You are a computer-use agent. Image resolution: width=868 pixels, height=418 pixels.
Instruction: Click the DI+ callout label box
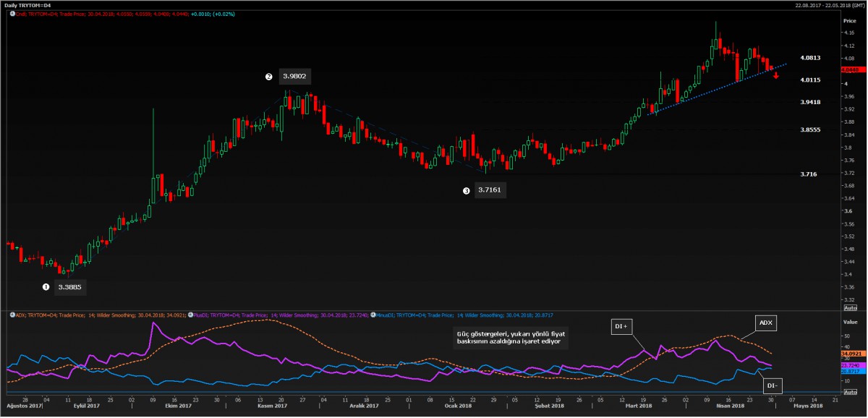621,328
